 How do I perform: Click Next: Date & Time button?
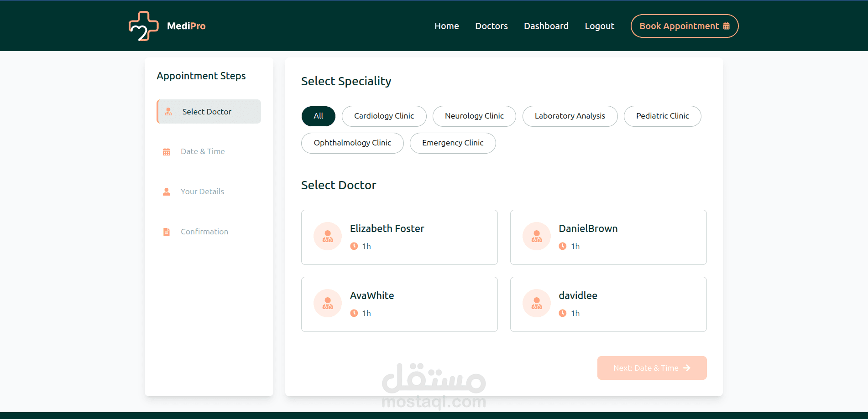[x=652, y=368]
